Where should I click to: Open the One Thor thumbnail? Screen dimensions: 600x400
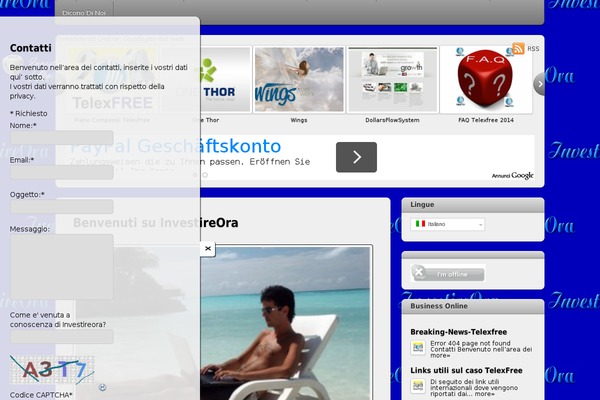tap(226, 80)
